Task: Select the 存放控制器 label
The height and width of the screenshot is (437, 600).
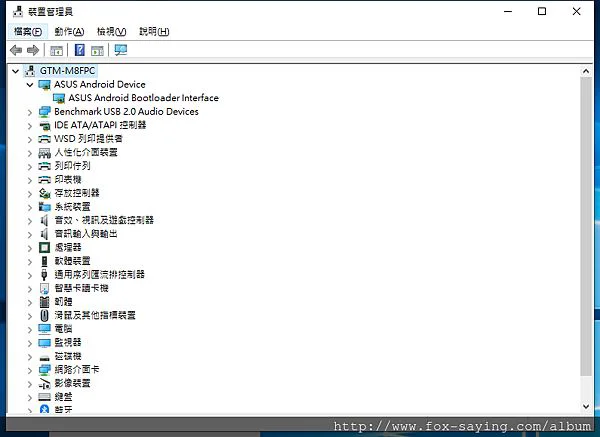Action: [77, 193]
